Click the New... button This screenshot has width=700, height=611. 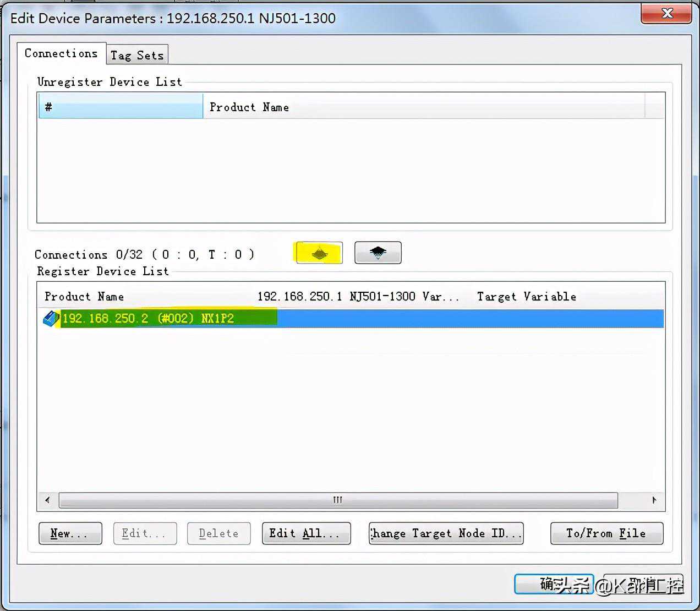click(70, 533)
